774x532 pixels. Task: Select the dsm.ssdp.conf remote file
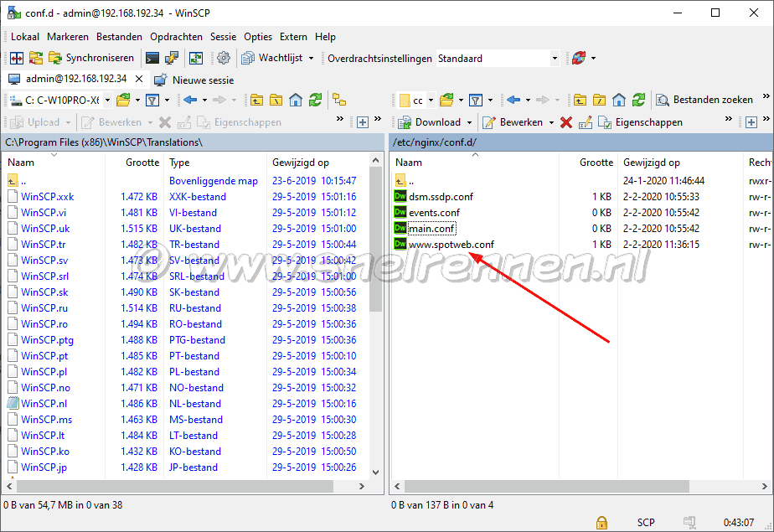click(x=441, y=196)
